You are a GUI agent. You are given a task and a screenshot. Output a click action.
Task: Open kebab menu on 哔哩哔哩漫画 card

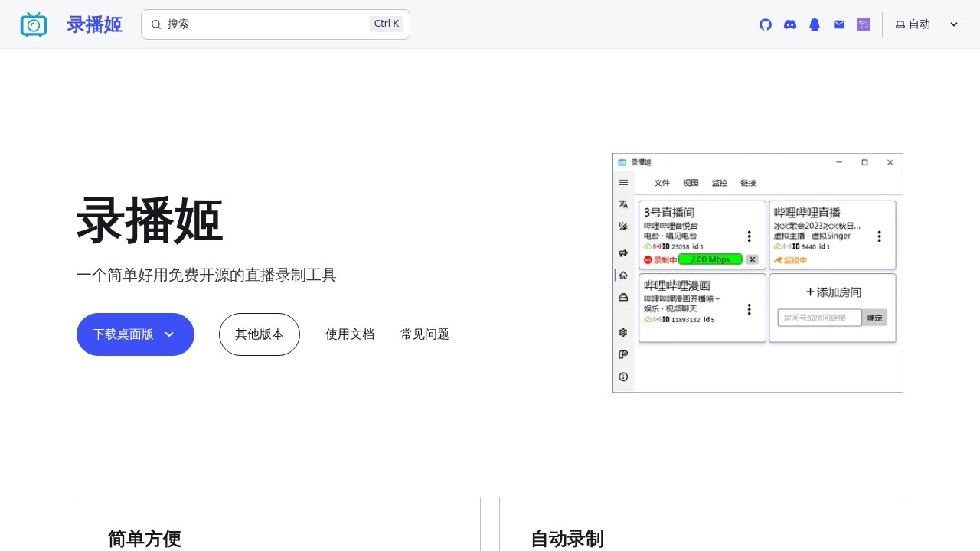[749, 309]
